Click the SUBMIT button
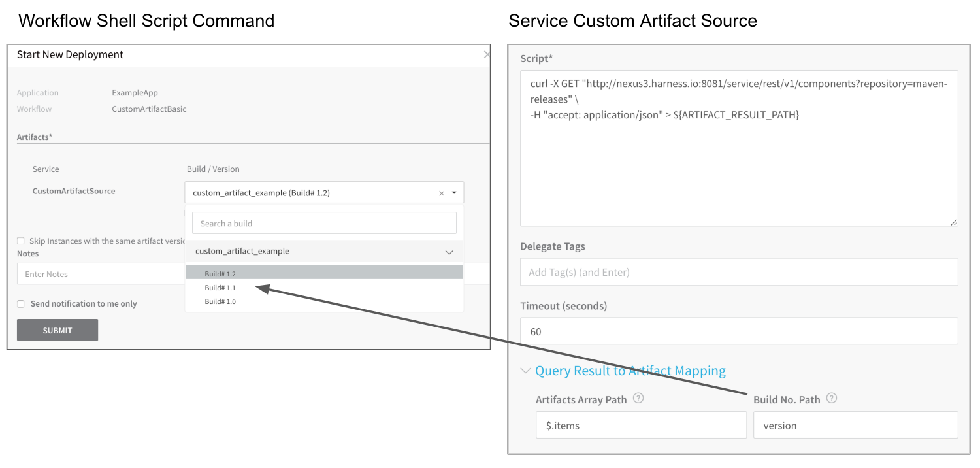This screenshot has width=980, height=468. coord(57,330)
